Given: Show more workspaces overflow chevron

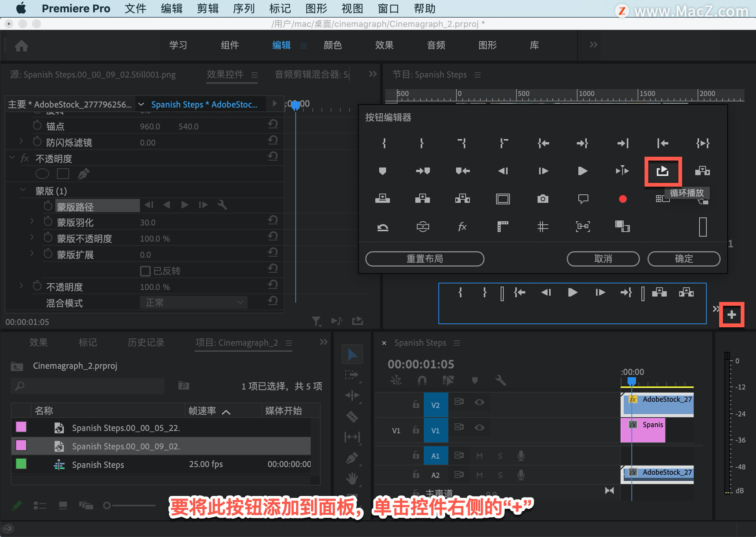Looking at the screenshot, I should (x=593, y=45).
